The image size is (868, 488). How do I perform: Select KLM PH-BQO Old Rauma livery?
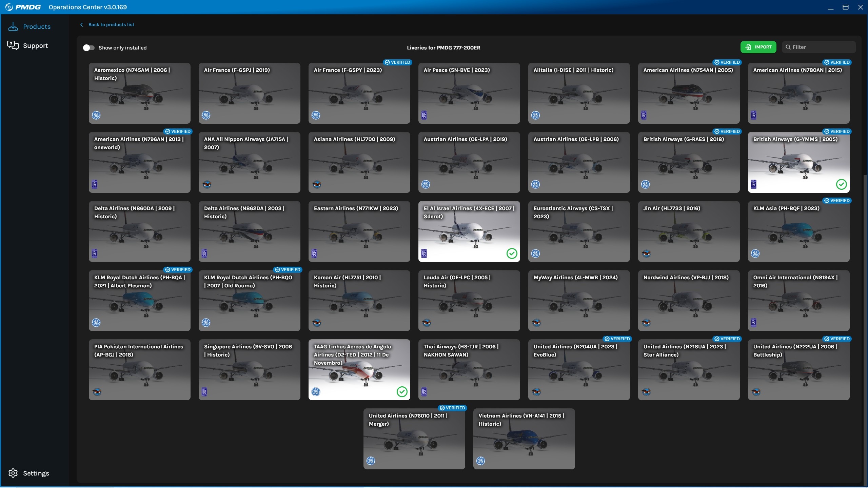pyautogui.click(x=249, y=301)
